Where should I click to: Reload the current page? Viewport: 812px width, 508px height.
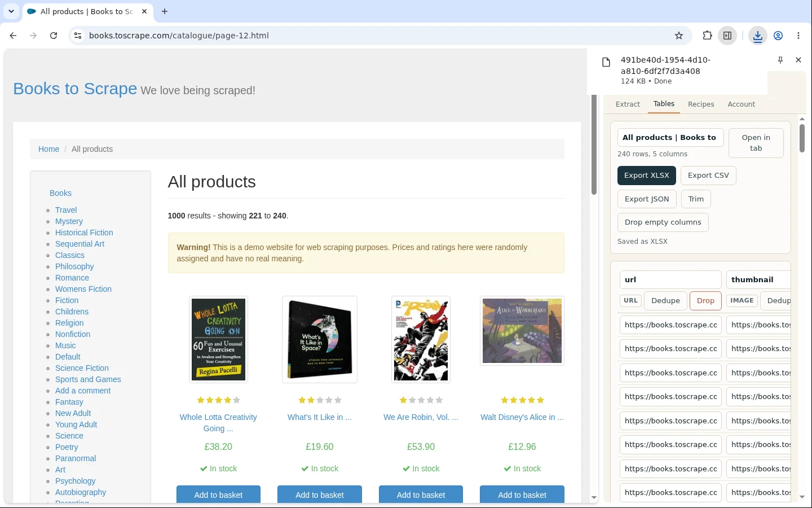coord(54,36)
